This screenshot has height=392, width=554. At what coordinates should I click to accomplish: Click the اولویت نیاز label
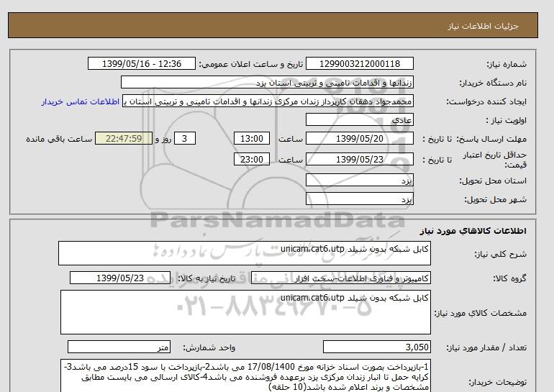coord(507,120)
